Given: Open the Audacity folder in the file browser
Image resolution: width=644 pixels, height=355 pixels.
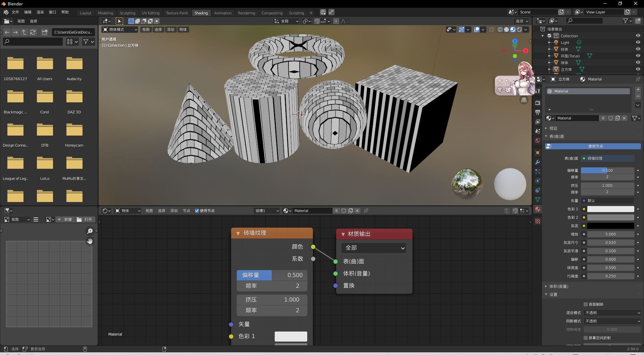Looking at the screenshot, I should coord(74,64).
